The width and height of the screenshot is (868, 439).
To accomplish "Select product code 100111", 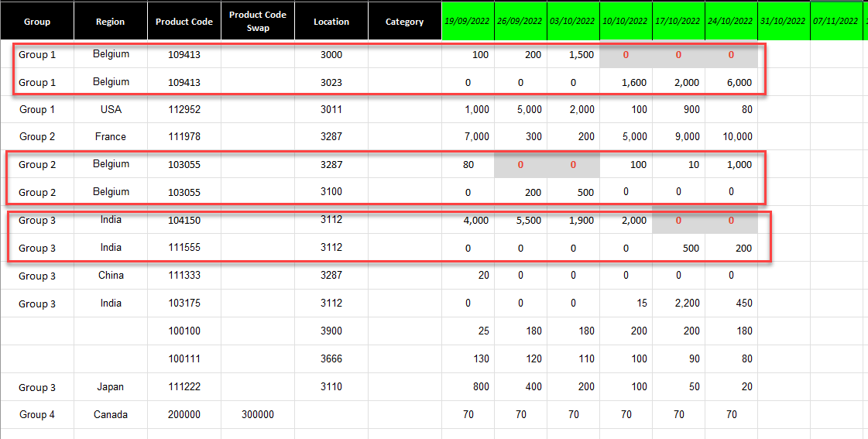I will pos(184,358).
